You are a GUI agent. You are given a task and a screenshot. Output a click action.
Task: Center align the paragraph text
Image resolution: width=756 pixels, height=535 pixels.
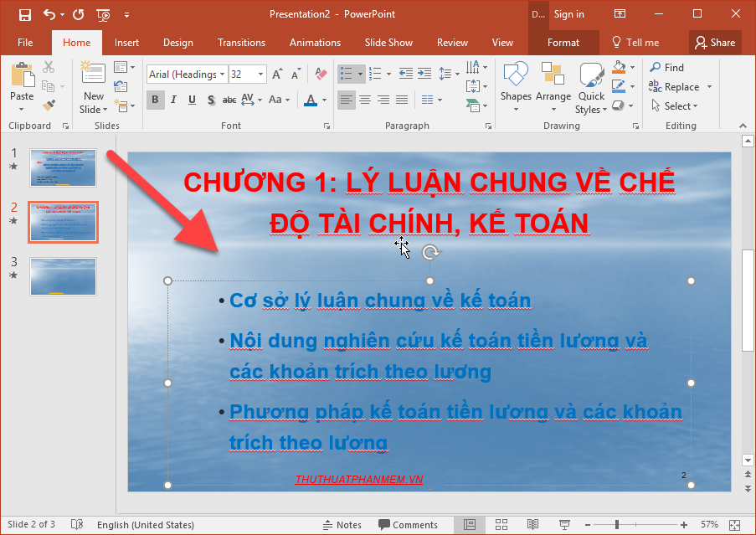pyautogui.click(x=365, y=100)
